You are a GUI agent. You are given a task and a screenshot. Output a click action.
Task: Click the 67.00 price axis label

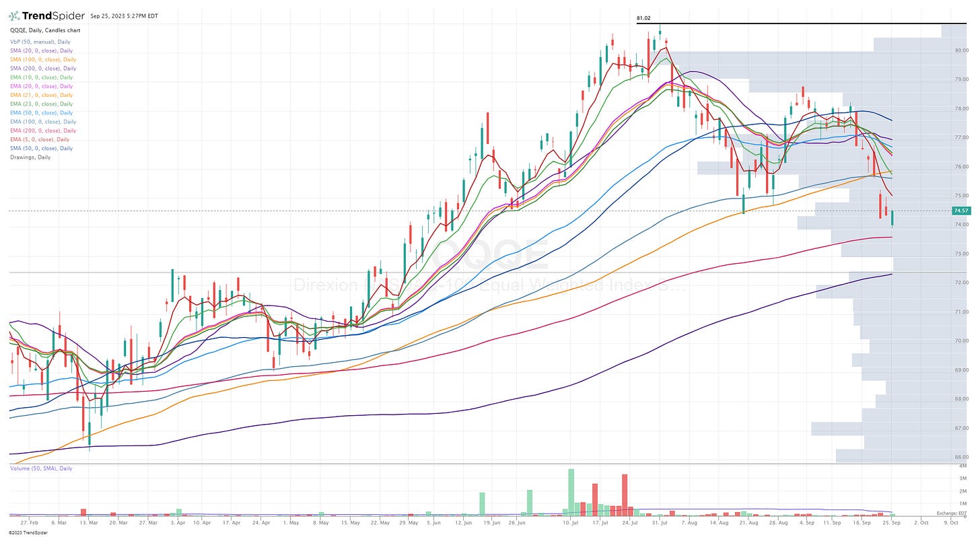[x=960, y=428]
